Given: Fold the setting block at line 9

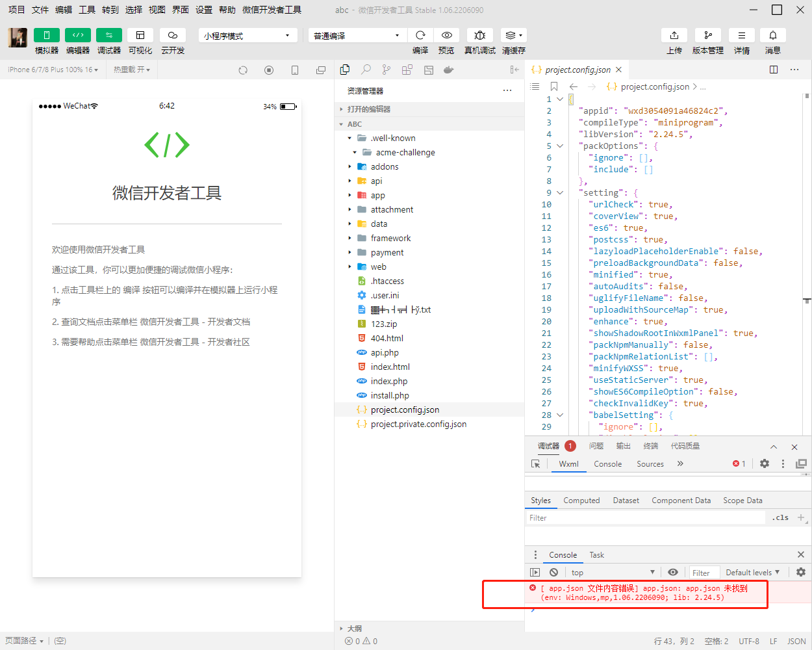Looking at the screenshot, I should 560,193.
